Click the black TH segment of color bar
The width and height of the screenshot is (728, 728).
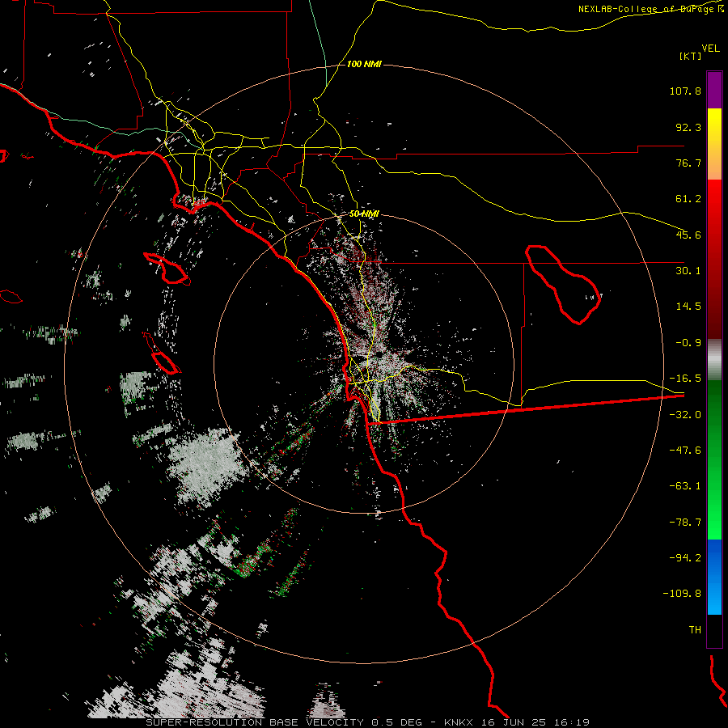pos(714,631)
